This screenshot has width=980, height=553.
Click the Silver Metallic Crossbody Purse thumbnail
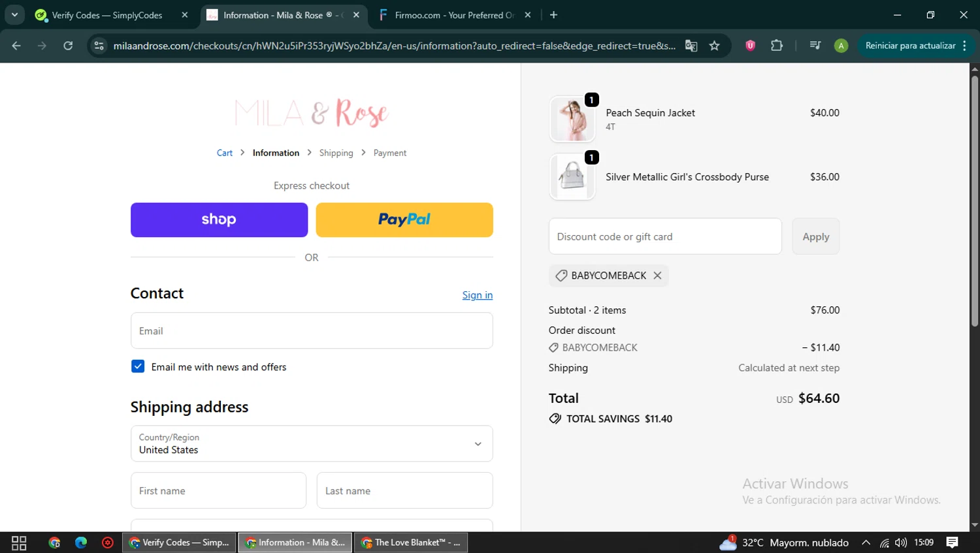(572, 177)
